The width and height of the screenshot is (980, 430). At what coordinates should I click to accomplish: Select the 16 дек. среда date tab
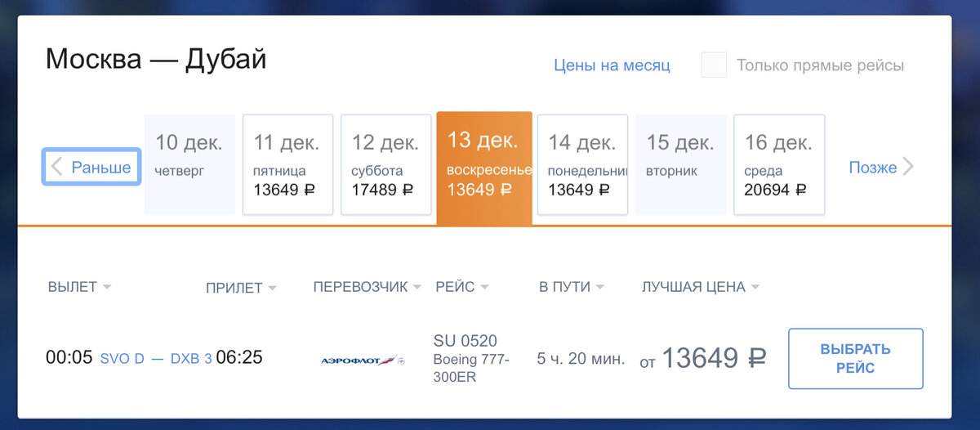[x=779, y=164]
